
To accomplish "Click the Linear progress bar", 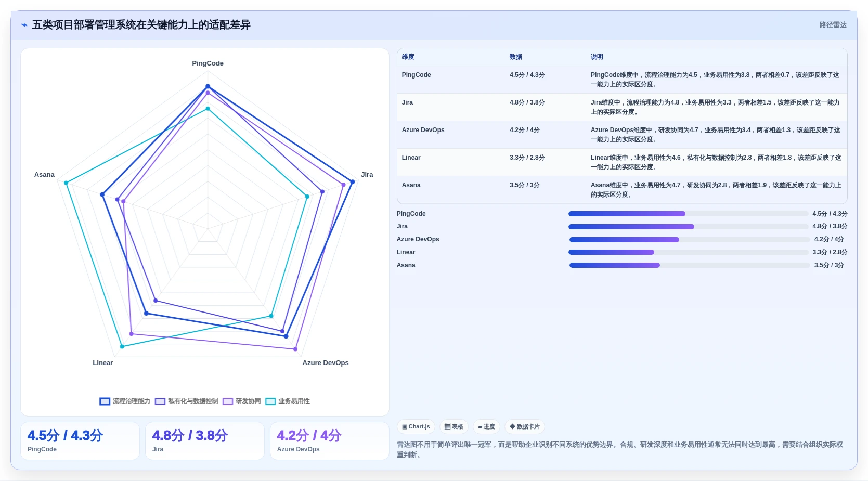I will click(688, 252).
